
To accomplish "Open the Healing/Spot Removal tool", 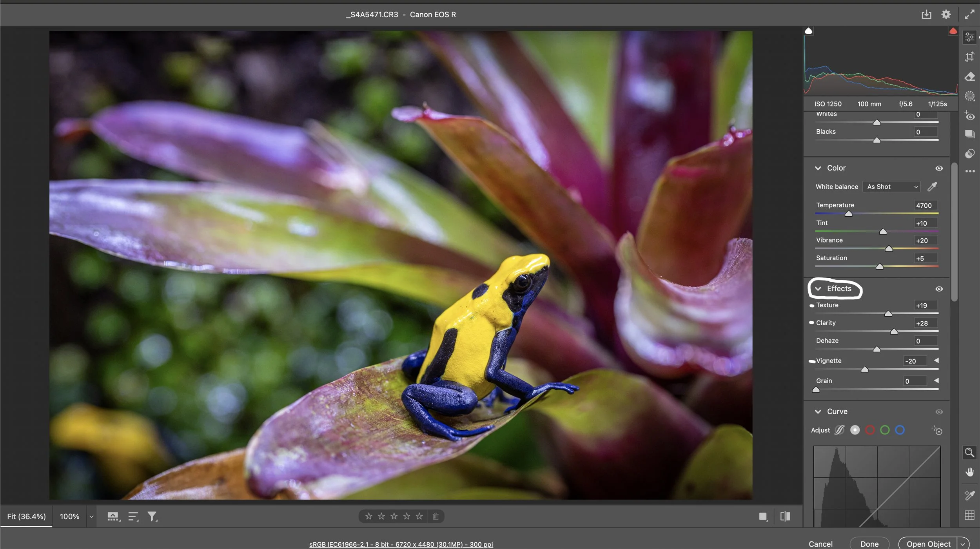I will [970, 76].
